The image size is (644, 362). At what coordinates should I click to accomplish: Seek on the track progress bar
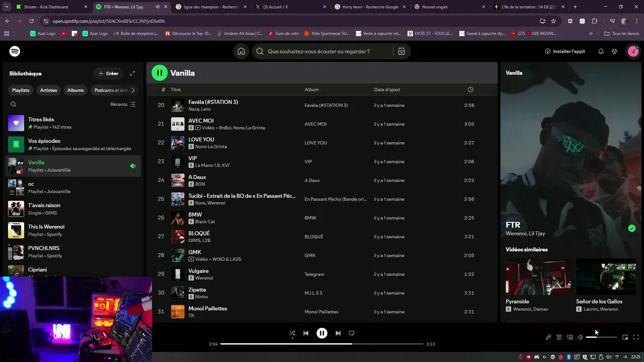tap(322, 344)
